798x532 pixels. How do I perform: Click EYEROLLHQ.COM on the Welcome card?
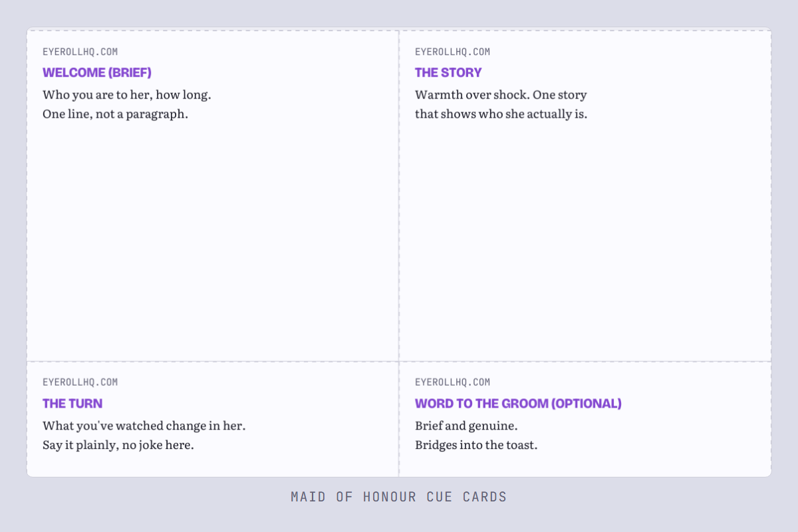(80, 52)
